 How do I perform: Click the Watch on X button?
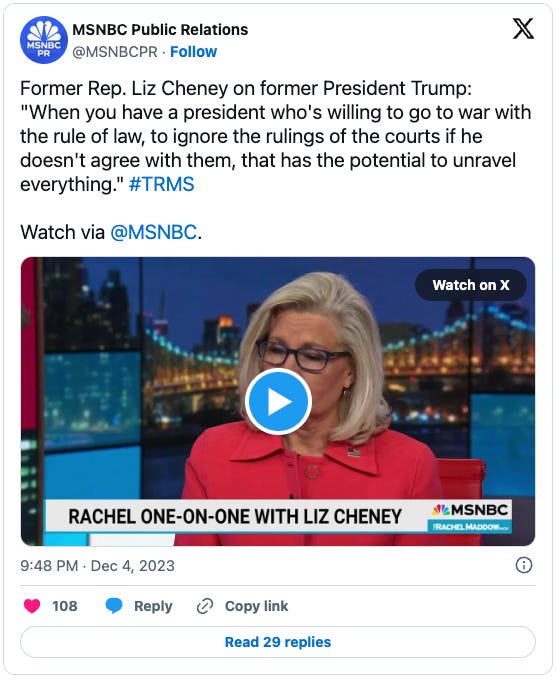coord(471,285)
